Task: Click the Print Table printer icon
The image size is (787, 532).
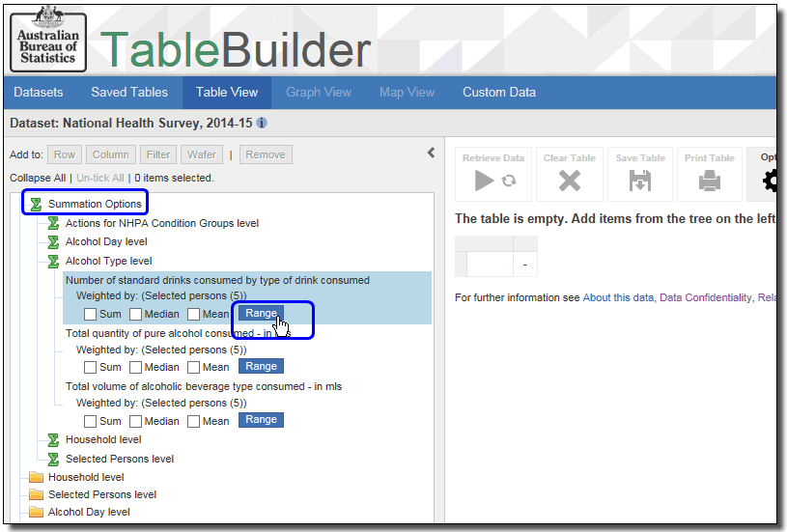Action: (x=709, y=181)
